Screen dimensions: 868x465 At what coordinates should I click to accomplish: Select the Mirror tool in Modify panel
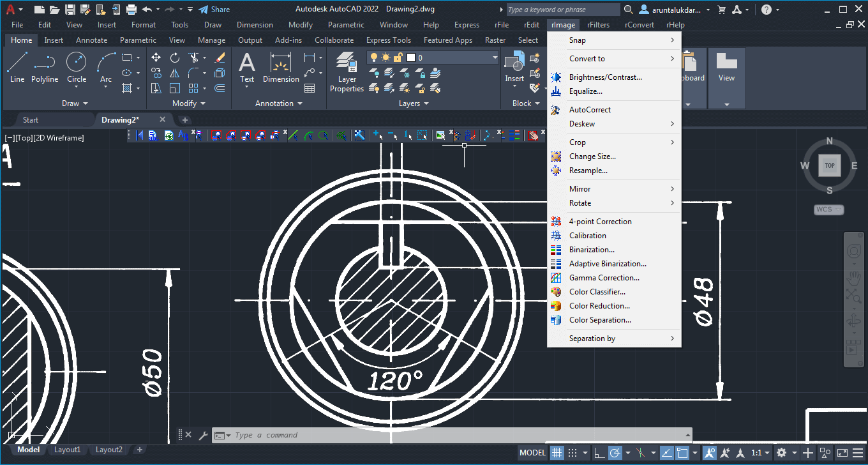coord(175,73)
